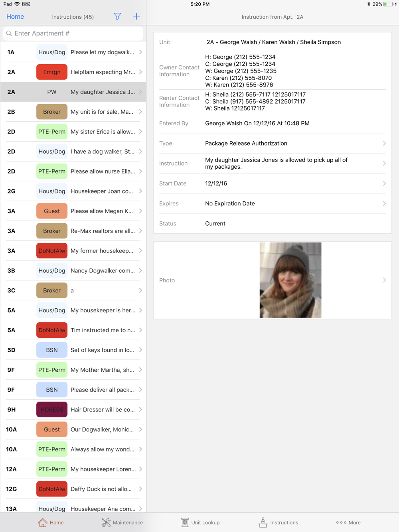The image size is (399, 532).
Task: Select the Broker tag for apartment 3C
Action: (52, 290)
